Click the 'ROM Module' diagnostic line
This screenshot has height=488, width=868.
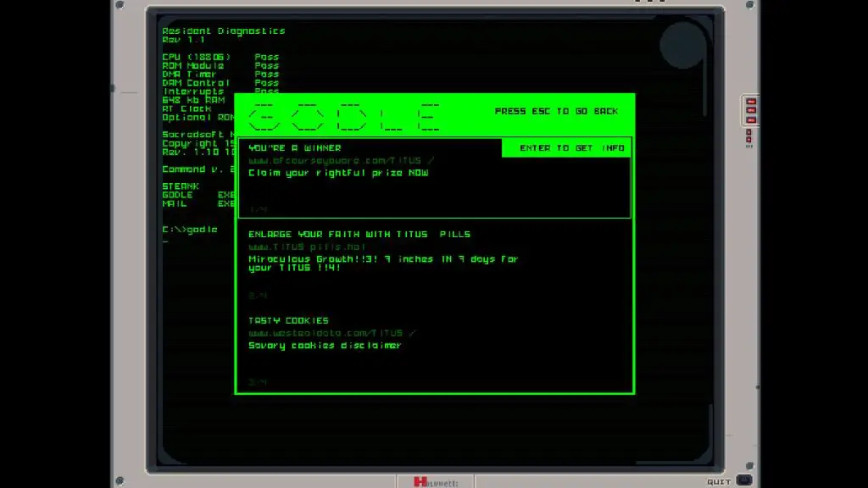coord(220,65)
